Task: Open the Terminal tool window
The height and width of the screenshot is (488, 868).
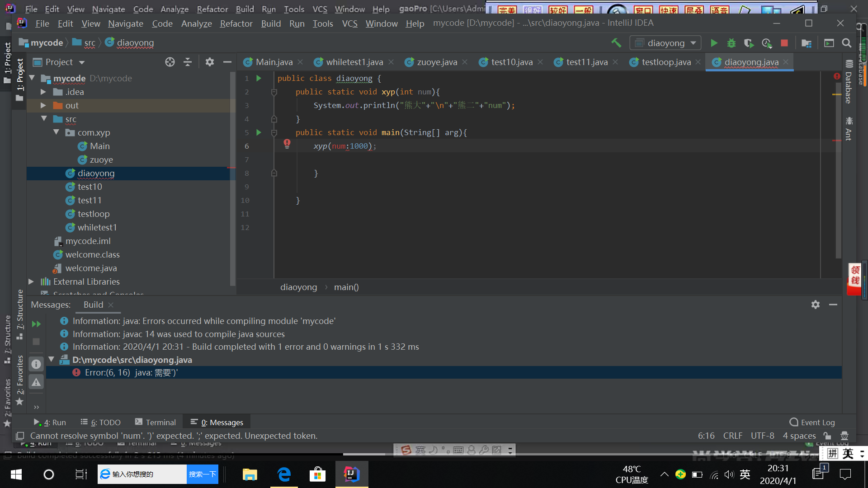Action: pos(156,422)
